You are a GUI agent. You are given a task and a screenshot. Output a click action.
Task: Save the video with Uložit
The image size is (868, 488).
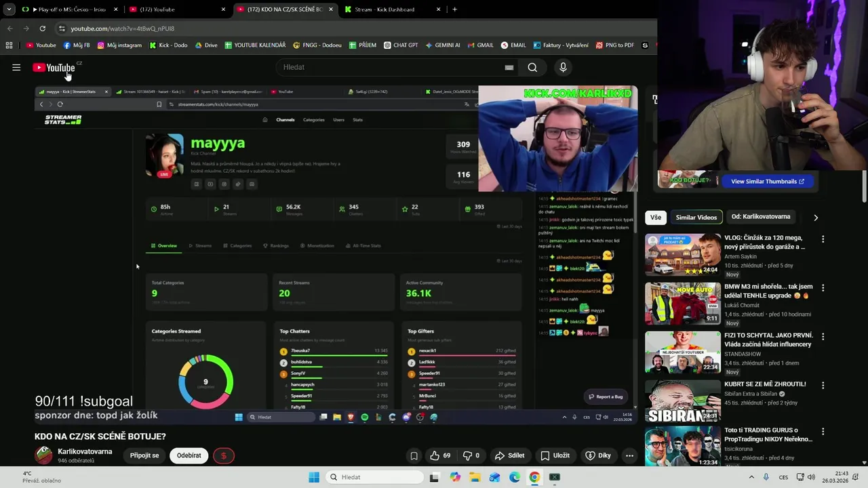pyautogui.click(x=555, y=455)
